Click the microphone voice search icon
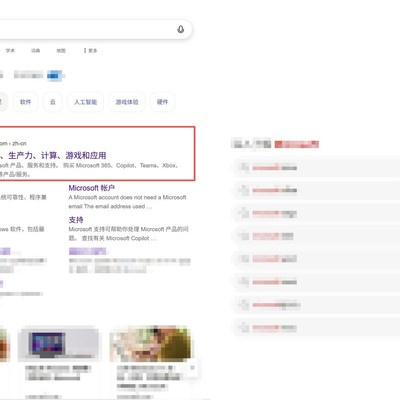This screenshot has height=400, width=400. [181, 29]
